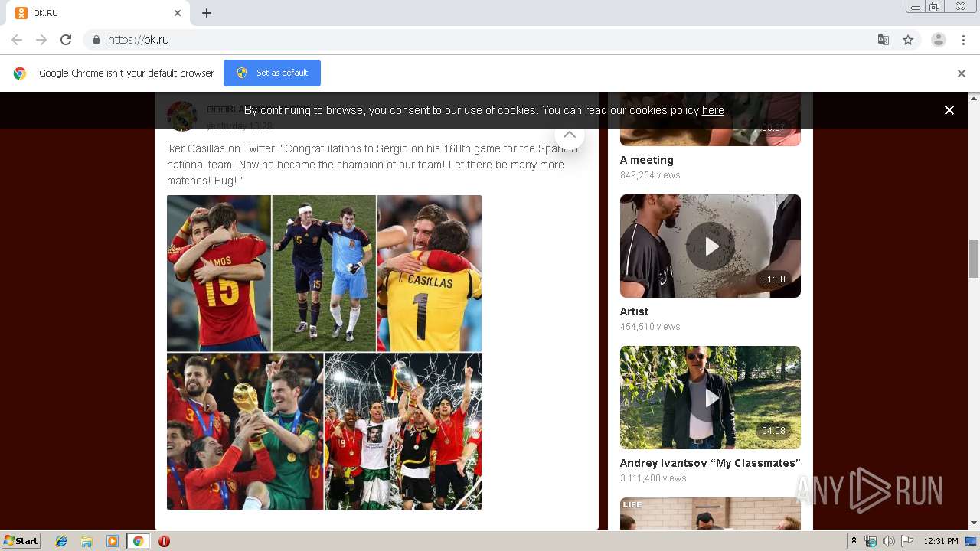
Task: Open the Euro trophy celebration photo
Action: click(403, 431)
